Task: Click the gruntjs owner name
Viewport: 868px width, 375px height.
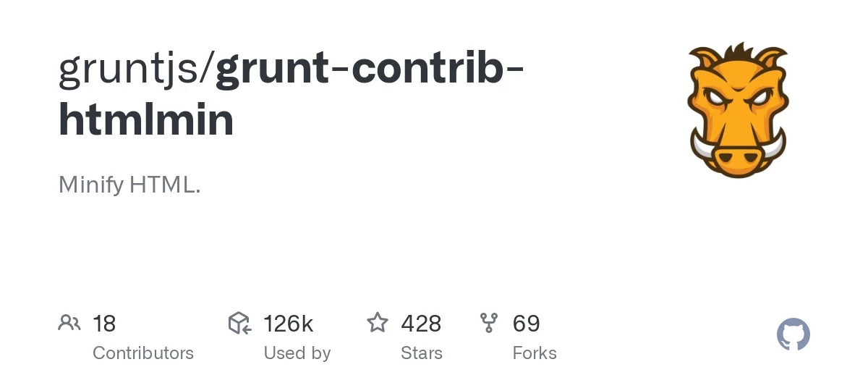Action: [132, 69]
